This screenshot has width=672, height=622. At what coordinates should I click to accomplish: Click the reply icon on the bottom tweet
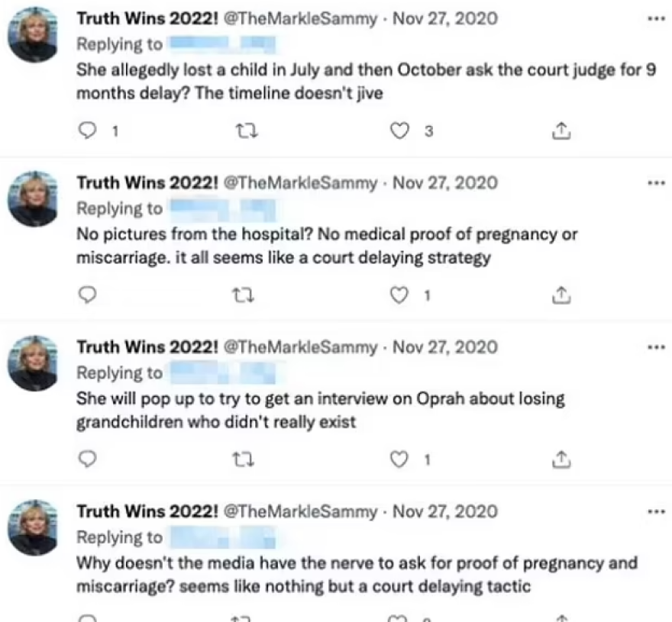pyautogui.click(x=87, y=617)
